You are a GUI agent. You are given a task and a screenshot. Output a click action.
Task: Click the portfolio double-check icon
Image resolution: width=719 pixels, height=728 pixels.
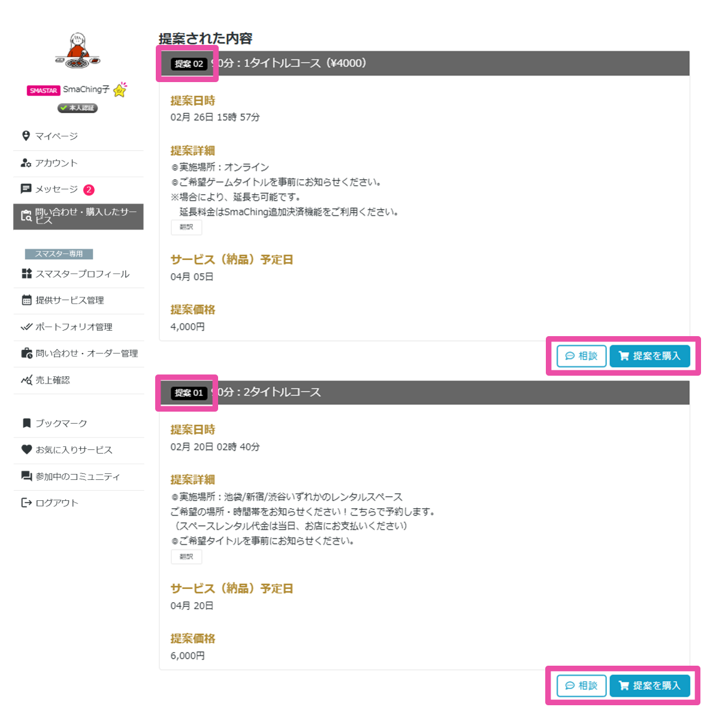coord(26,327)
